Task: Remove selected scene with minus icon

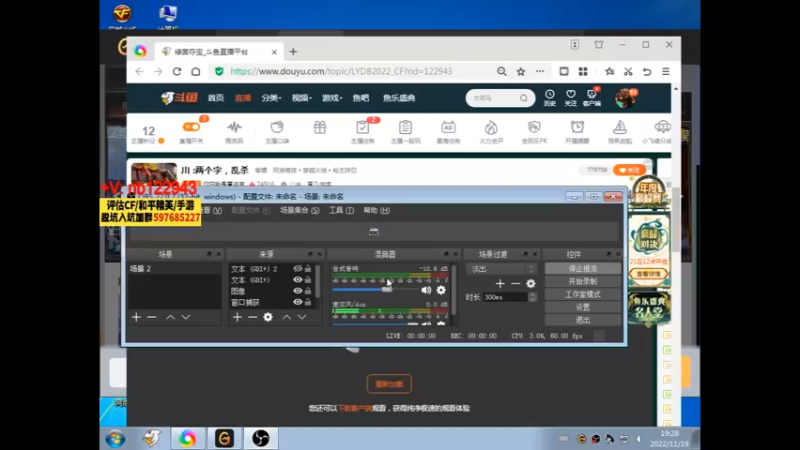Action: pyautogui.click(x=152, y=317)
